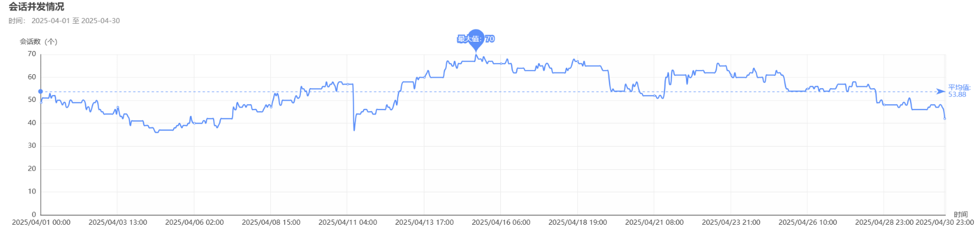Click x-axis label 2025/04/18 19:00

(x=578, y=222)
